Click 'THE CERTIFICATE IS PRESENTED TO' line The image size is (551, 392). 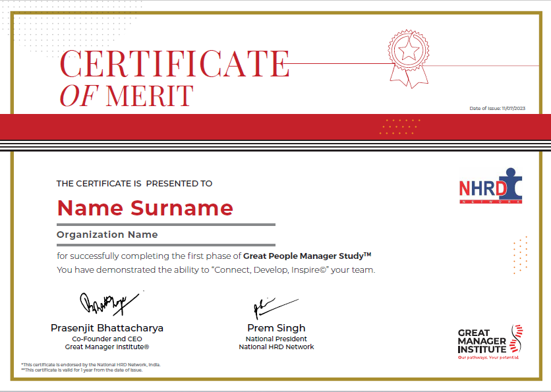134,184
